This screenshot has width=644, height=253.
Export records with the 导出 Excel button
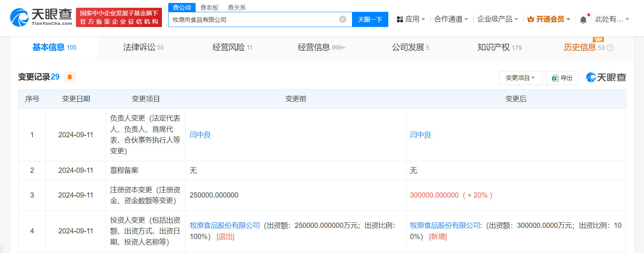click(562, 78)
